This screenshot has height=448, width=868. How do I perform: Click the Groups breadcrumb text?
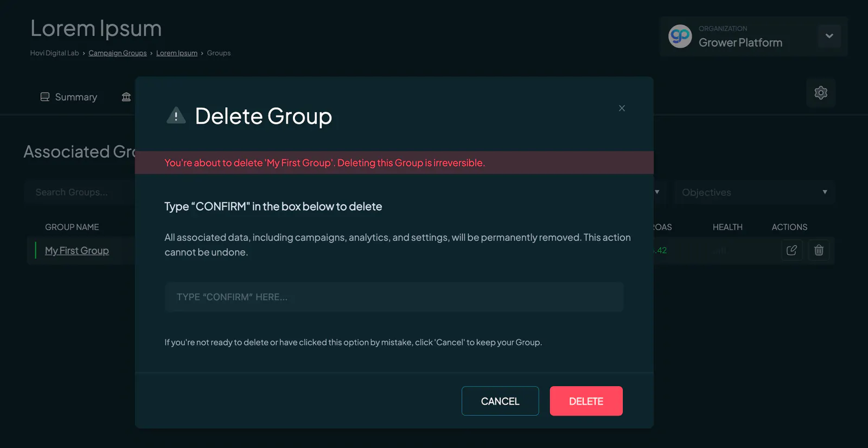tap(219, 53)
